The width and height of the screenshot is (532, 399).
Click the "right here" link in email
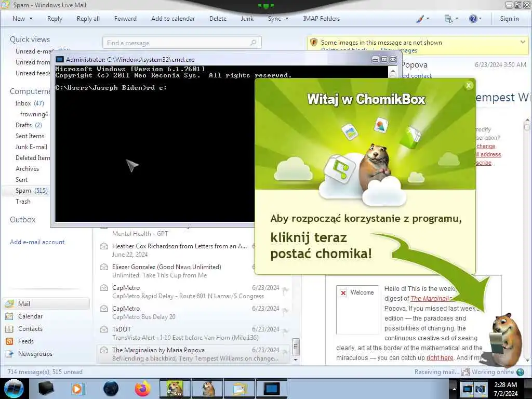[440, 357]
